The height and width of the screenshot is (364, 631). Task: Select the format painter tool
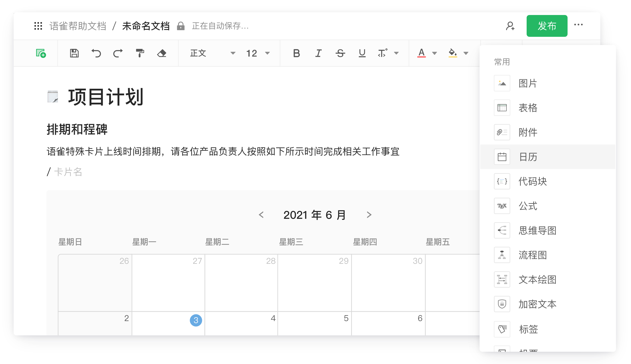[140, 53]
